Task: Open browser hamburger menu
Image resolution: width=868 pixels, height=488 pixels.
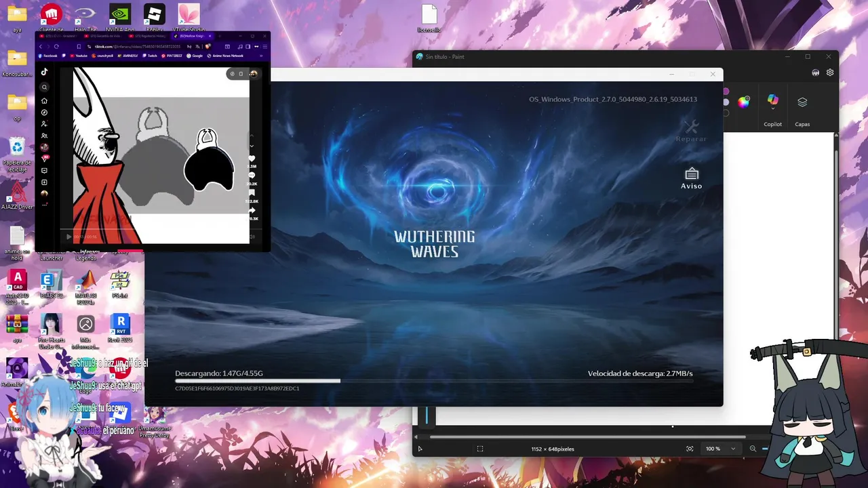Action: coord(265,47)
